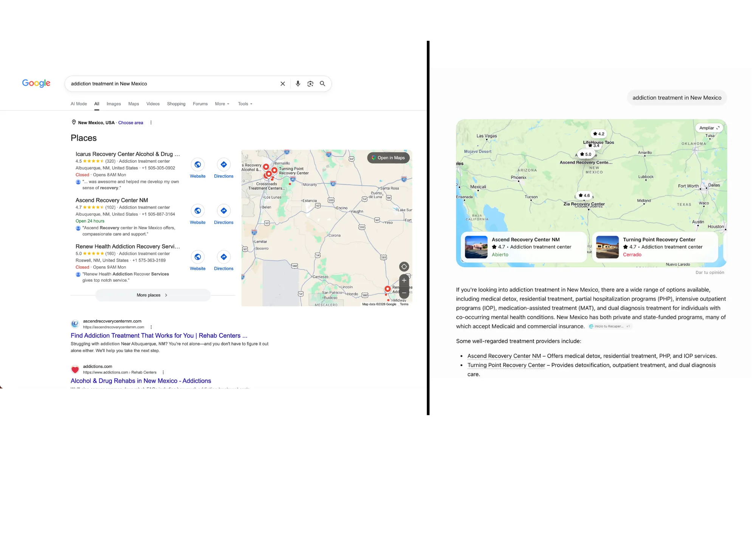Click the Zia Recovery Center map label
Viewport: 756px width, 534px height.
coord(584,204)
